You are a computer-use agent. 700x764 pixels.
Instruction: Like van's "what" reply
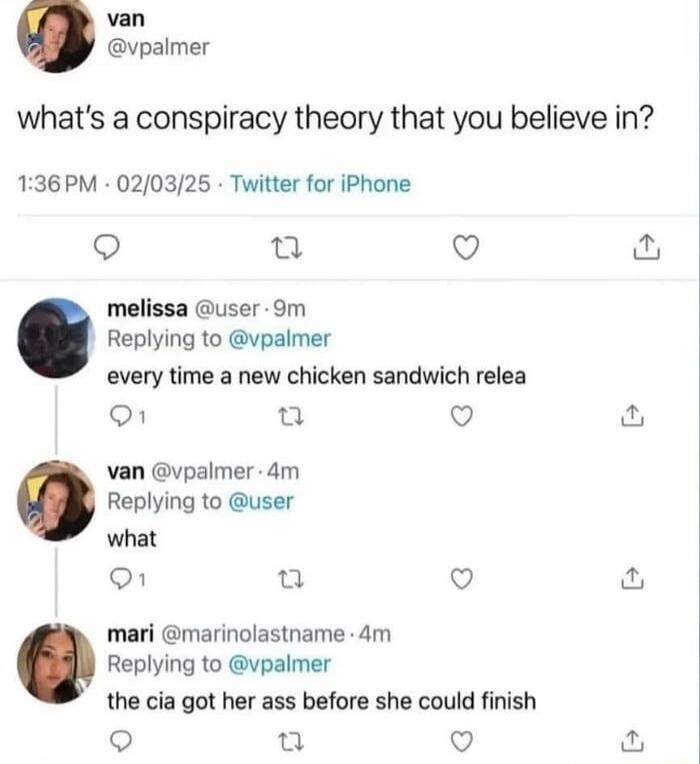coord(462,578)
